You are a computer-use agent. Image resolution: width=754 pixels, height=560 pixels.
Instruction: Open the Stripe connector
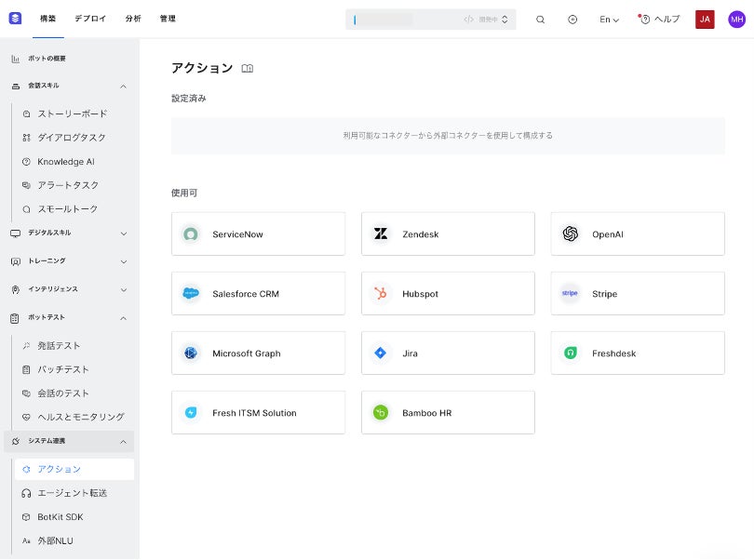tap(638, 294)
